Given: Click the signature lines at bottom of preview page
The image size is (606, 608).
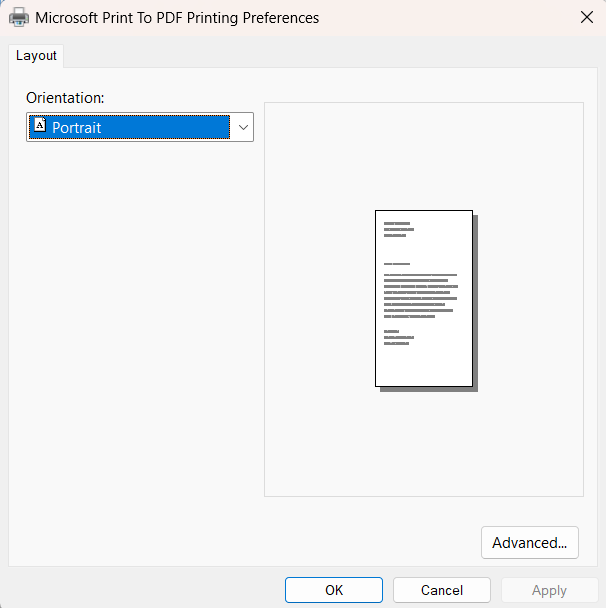Looking at the screenshot, I should pyautogui.click(x=397, y=337).
